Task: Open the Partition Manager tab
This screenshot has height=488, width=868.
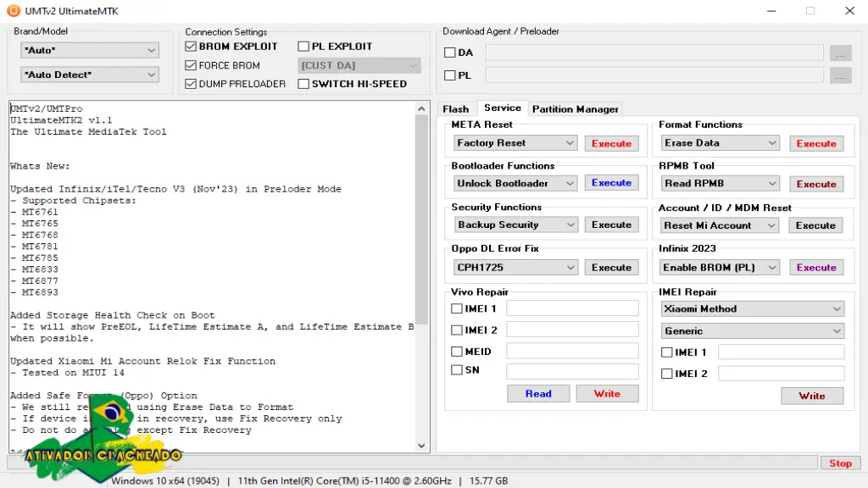Action: pos(576,109)
